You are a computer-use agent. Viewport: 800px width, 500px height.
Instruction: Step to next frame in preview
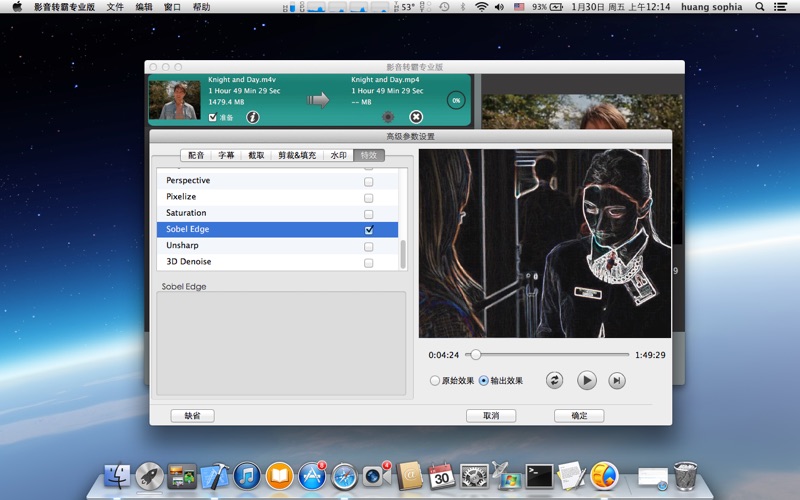point(617,380)
